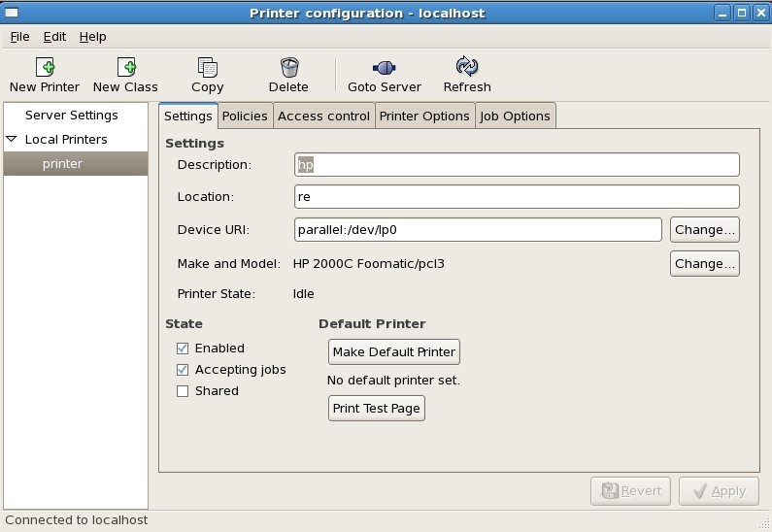Close the Printer configuration window
Image resolution: width=772 pixels, height=532 pixels.
pyautogui.click(x=760, y=13)
